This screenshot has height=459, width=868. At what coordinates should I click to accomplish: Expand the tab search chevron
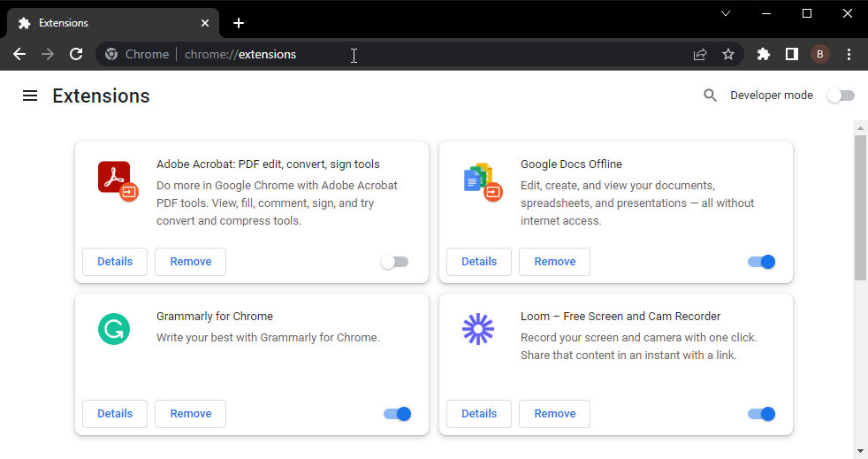tap(726, 13)
